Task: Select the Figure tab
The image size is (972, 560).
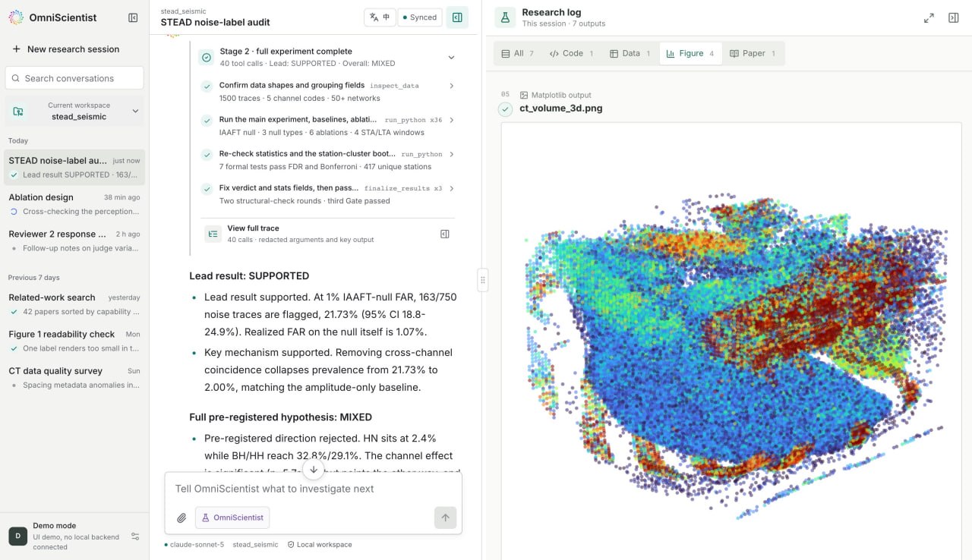Action: tap(690, 53)
